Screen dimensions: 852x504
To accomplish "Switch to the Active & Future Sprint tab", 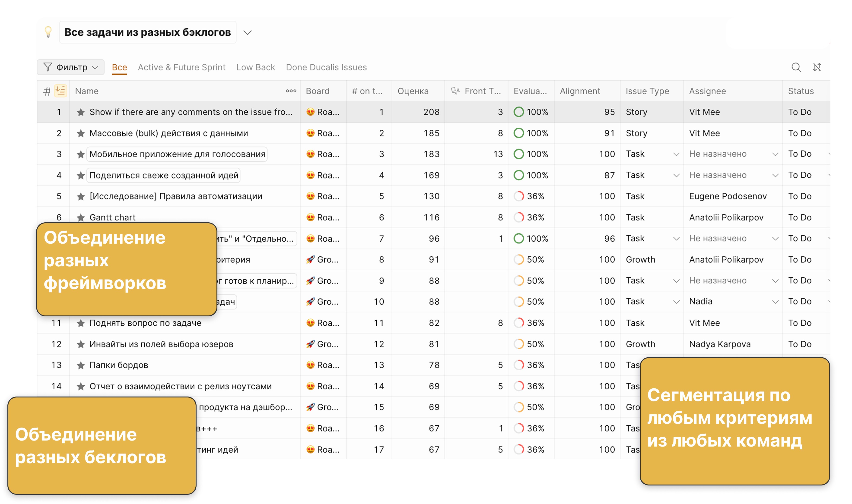I will pyautogui.click(x=181, y=67).
